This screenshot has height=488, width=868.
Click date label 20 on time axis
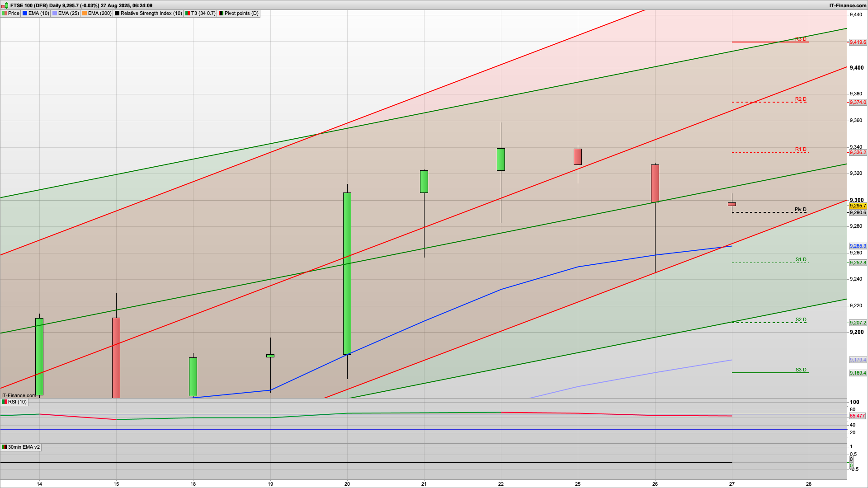tap(347, 484)
